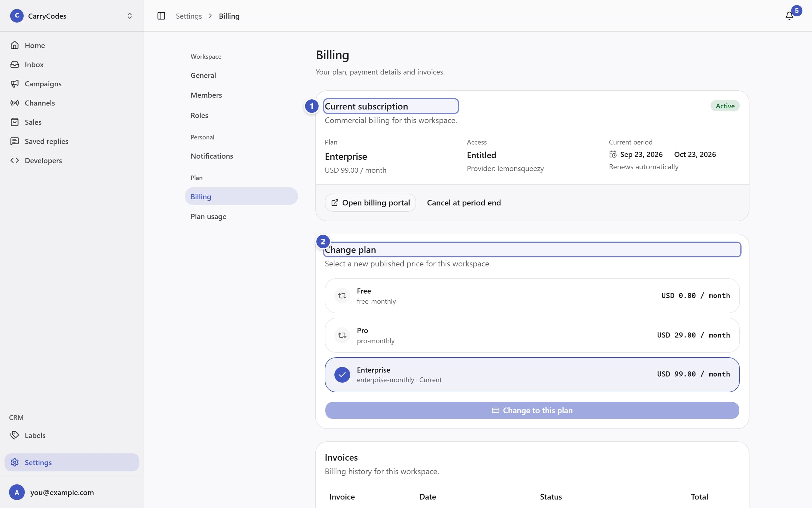Viewport: 812px width, 508px height.
Task: Expand the CarryCodes workspace switcher chevrons
Action: click(129, 16)
